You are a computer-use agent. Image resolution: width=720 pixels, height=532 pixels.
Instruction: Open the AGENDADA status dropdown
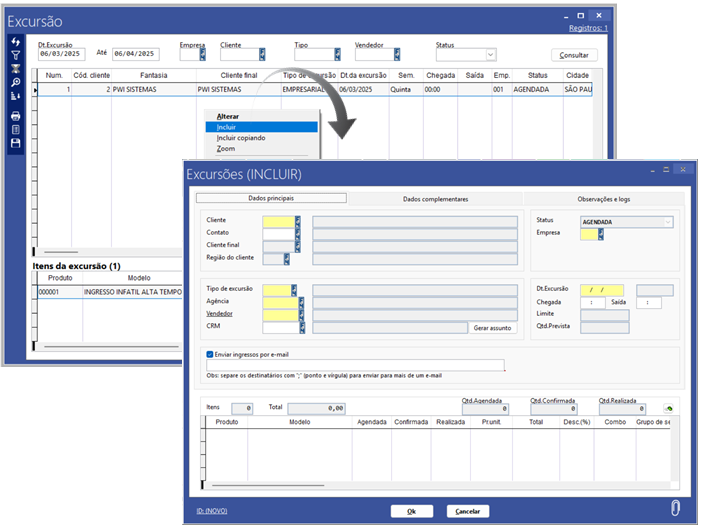pos(667,221)
